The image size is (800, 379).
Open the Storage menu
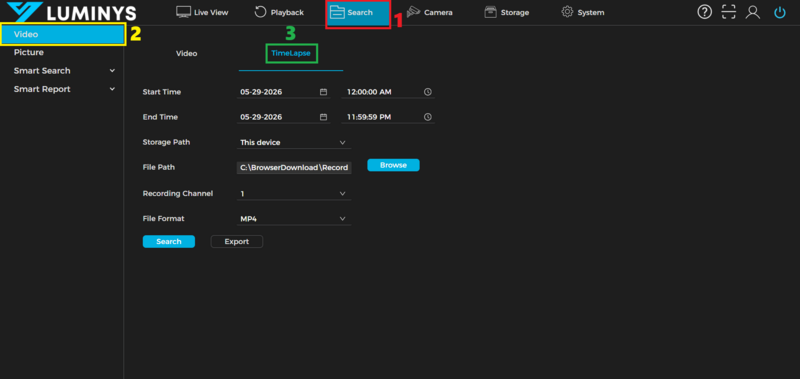pyautogui.click(x=507, y=12)
